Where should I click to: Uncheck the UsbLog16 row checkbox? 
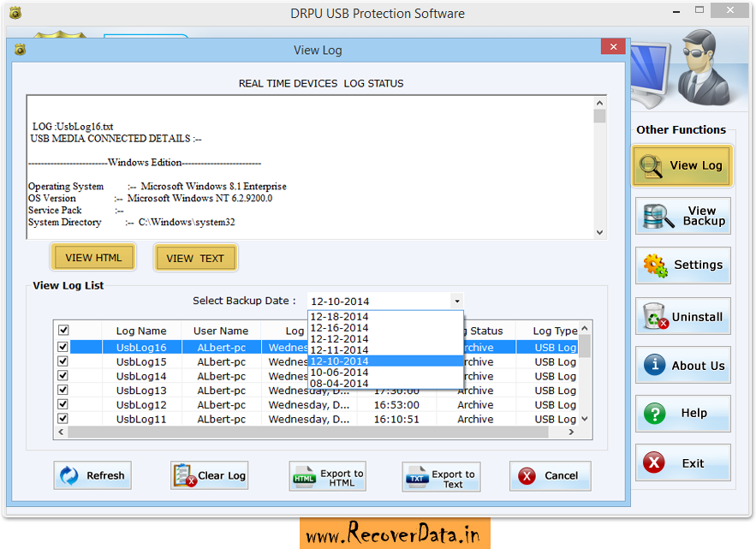click(63, 347)
